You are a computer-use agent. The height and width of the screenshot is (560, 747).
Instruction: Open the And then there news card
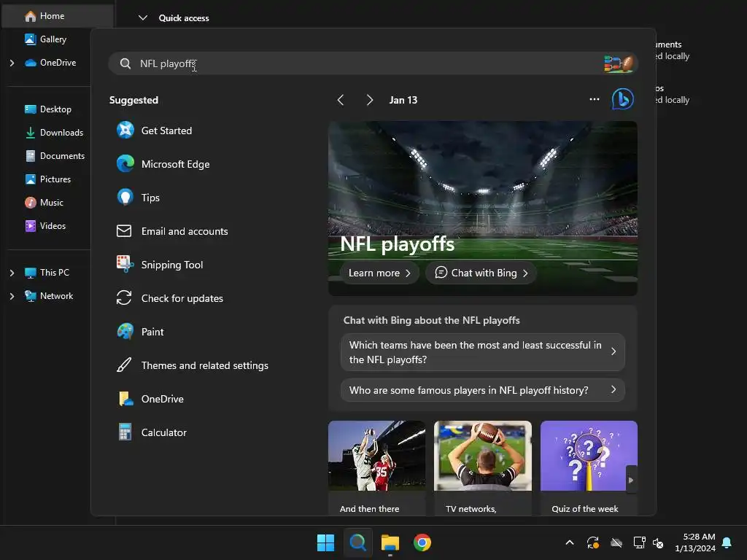click(376, 467)
